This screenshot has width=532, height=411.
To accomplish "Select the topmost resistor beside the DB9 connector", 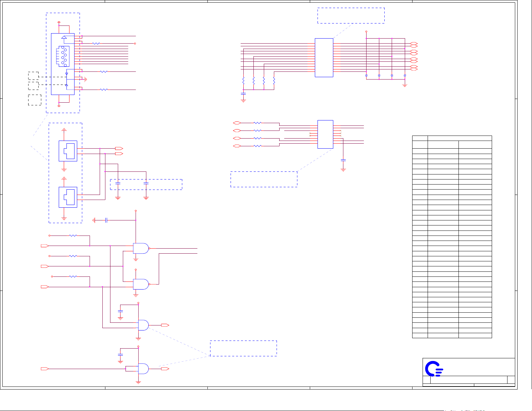I will pyautogui.click(x=96, y=43).
